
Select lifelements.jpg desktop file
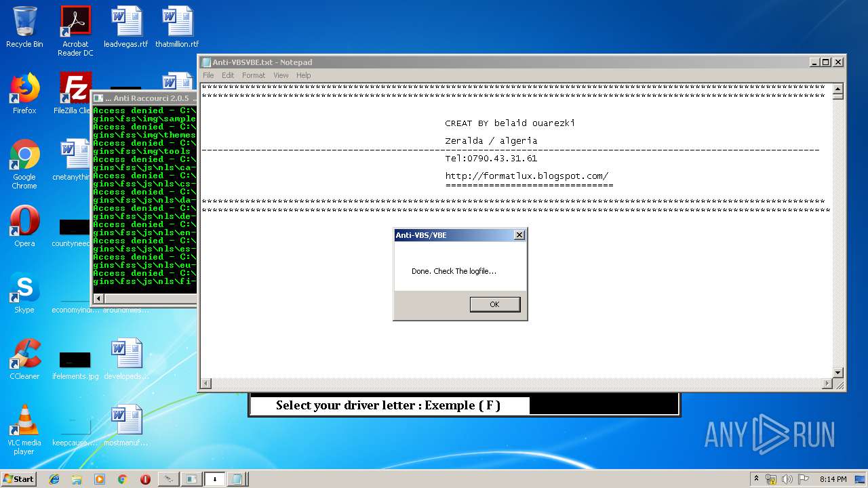(75, 365)
